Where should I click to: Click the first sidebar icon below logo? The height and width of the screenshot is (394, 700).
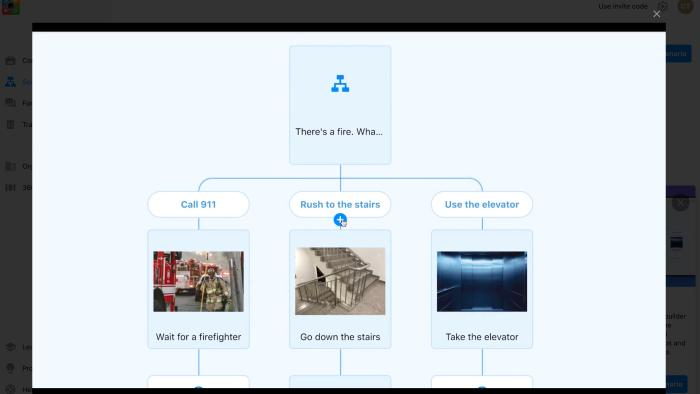click(x=10, y=60)
